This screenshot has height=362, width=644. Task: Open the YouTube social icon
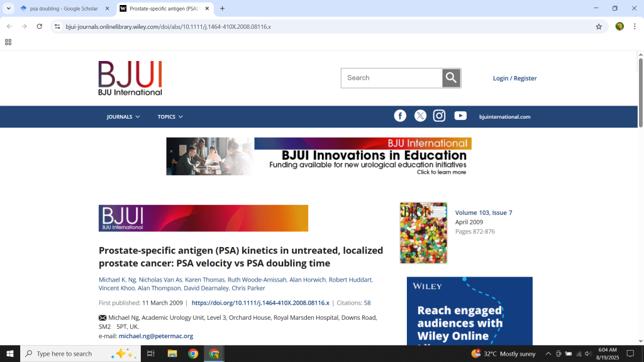460,116
